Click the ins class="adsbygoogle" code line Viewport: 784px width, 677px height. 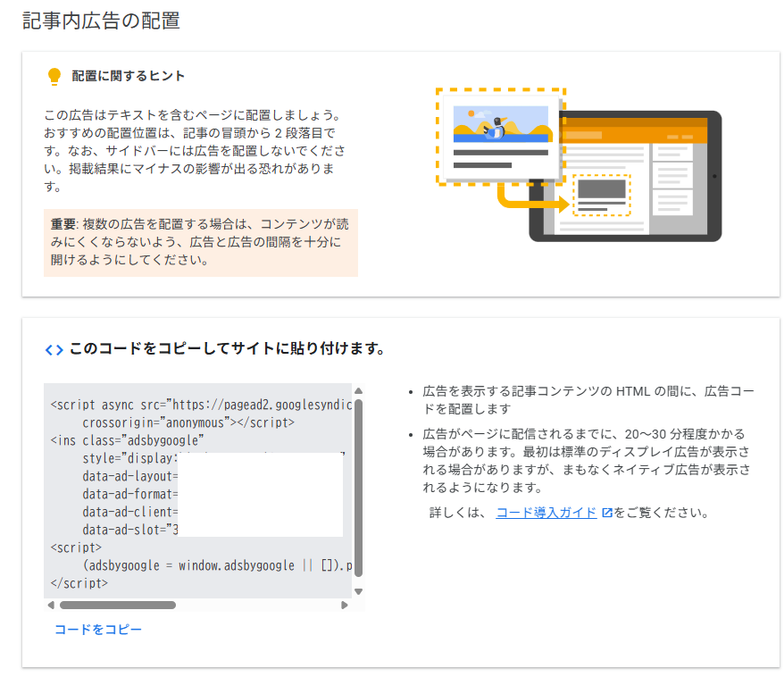point(128,440)
